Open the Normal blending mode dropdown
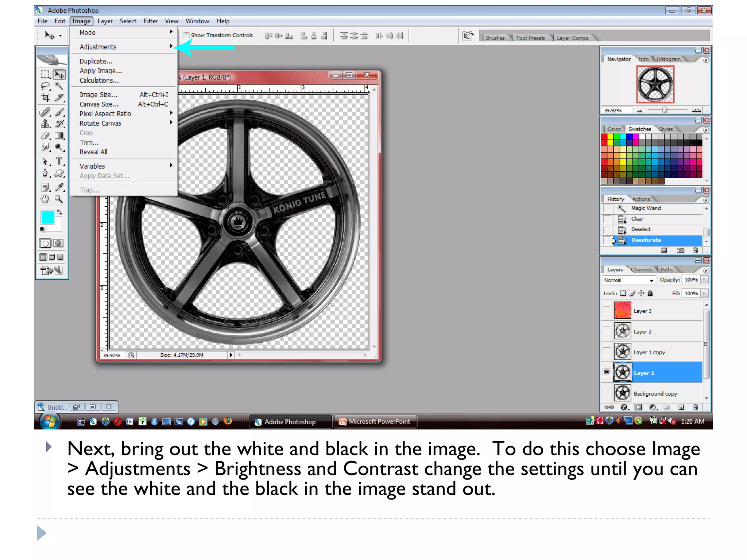 628,280
